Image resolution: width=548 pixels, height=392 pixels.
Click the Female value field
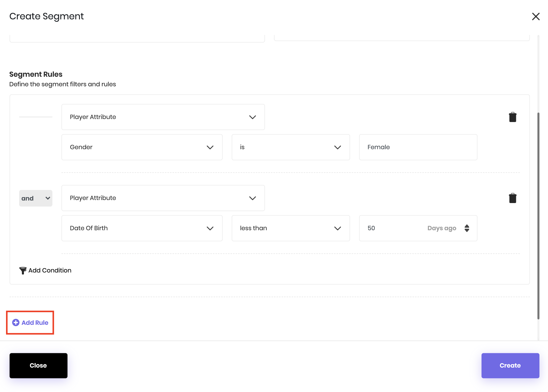[x=418, y=147]
